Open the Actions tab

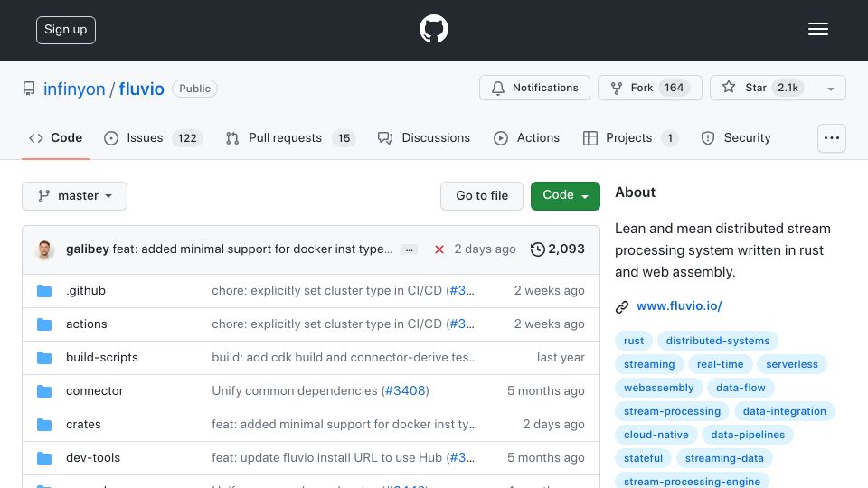(526, 137)
